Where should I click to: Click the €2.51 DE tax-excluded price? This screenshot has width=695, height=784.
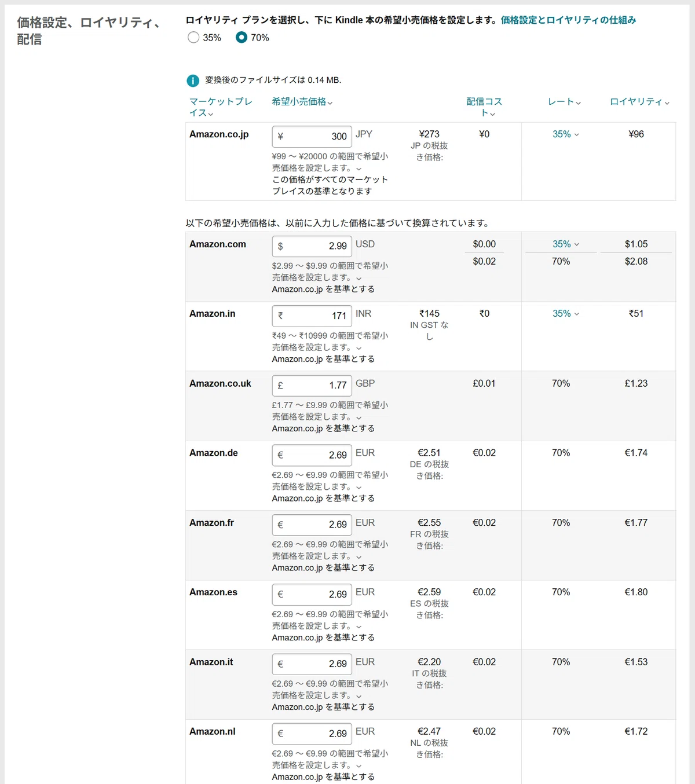click(x=429, y=453)
